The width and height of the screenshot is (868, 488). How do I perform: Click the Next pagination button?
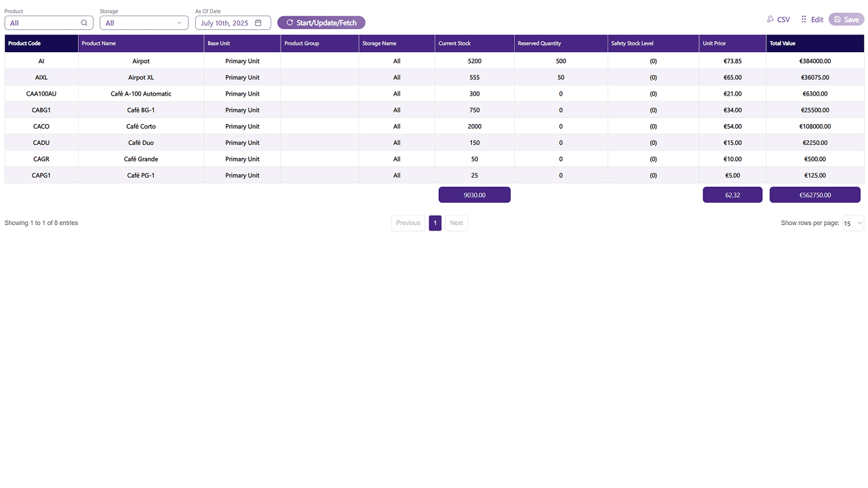pyautogui.click(x=456, y=222)
